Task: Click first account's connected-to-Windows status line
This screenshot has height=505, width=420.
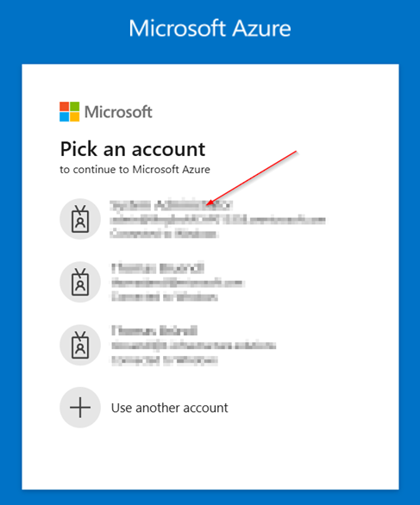Action: tap(164, 234)
